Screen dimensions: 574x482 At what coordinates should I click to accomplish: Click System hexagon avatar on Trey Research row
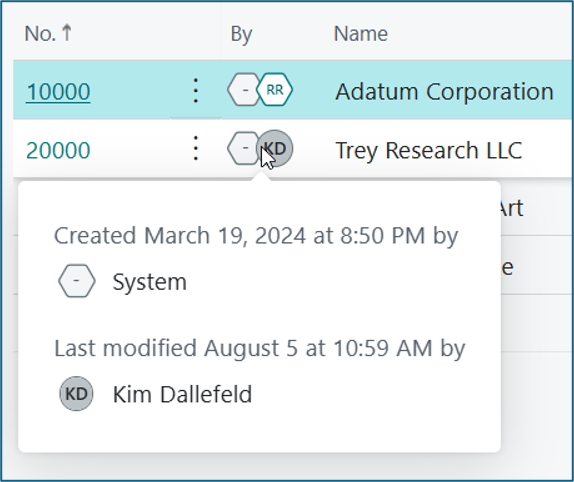tap(243, 148)
